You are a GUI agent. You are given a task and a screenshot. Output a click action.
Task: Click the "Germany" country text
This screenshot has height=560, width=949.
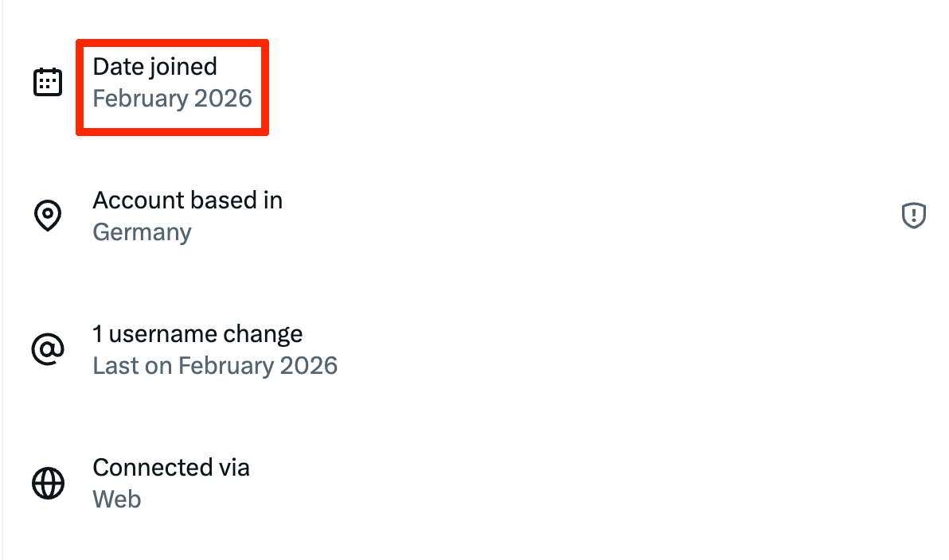[x=142, y=232]
